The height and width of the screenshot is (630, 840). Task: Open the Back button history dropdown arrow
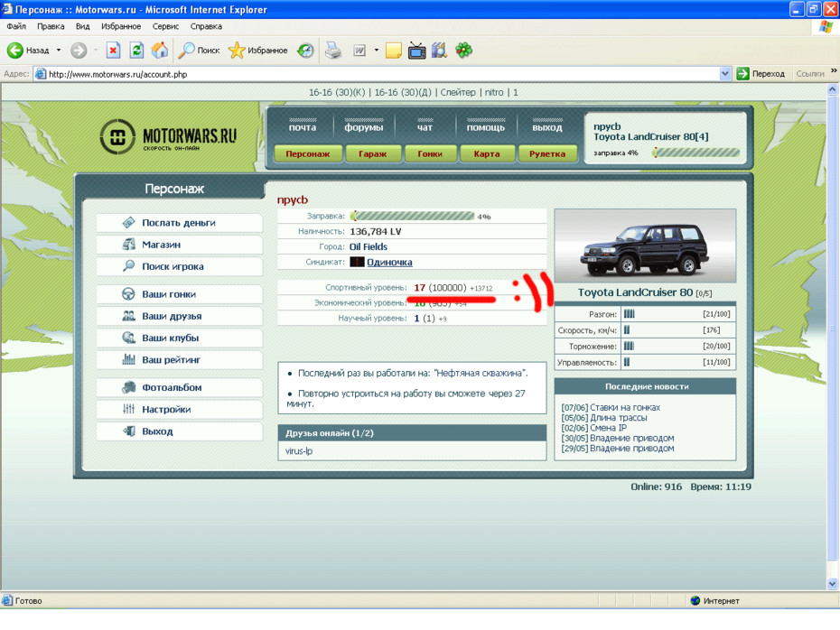click(59, 51)
